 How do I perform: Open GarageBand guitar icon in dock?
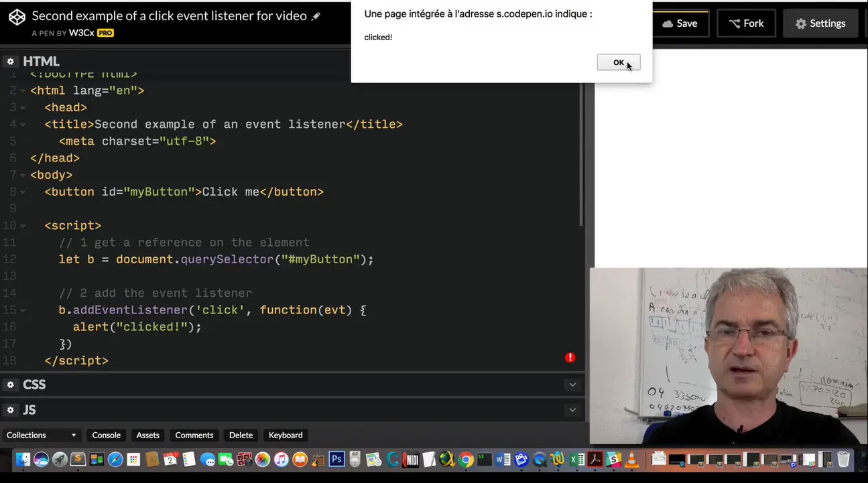coord(317,460)
